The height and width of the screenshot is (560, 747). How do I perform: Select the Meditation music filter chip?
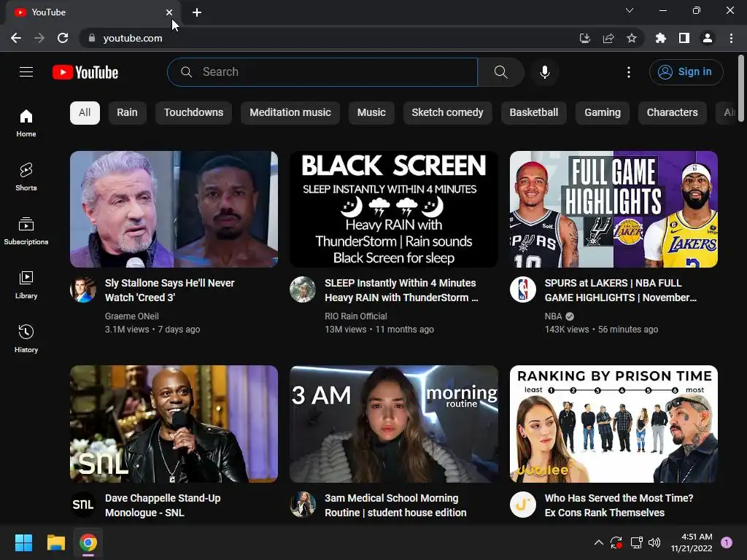coord(290,113)
